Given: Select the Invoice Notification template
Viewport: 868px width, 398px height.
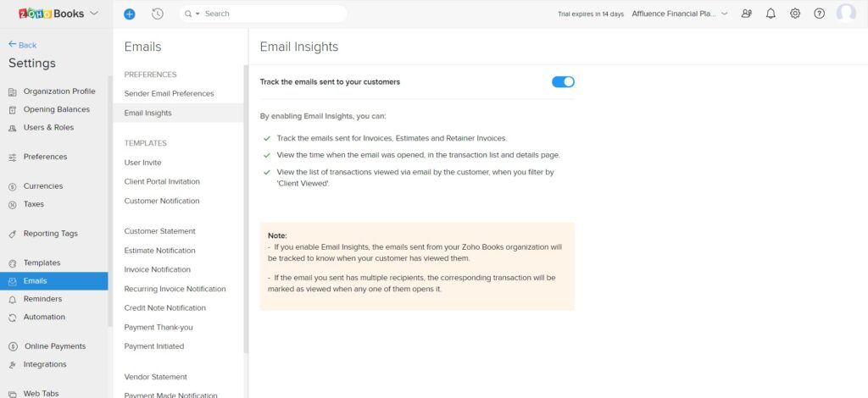Looking at the screenshot, I should click(x=157, y=269).
